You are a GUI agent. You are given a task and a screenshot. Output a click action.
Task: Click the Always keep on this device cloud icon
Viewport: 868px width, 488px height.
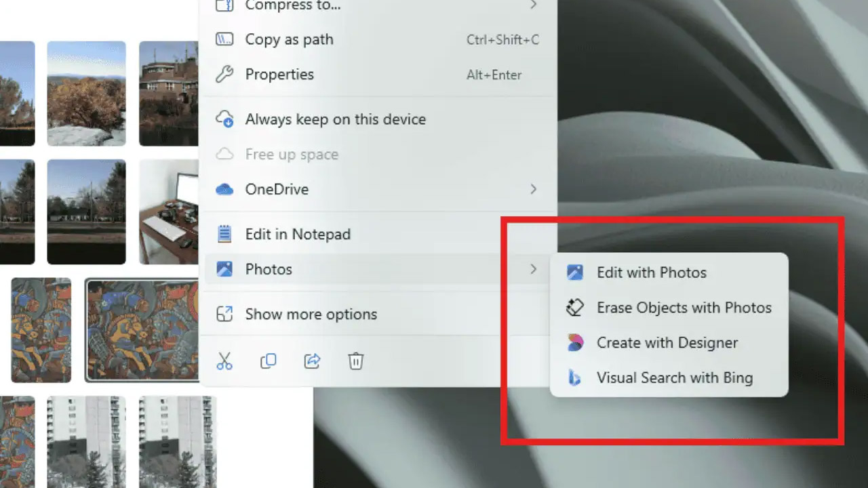pyautogui.click(x=224, y=119)
